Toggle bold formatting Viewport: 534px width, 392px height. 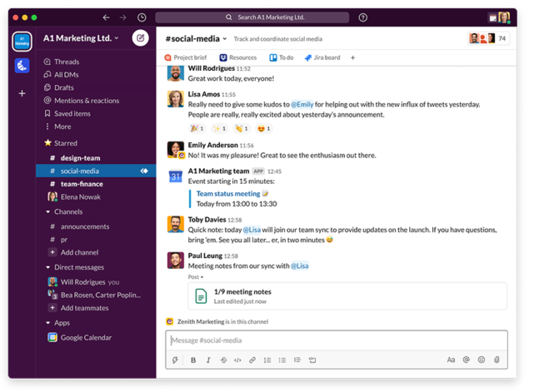point(193,360)
